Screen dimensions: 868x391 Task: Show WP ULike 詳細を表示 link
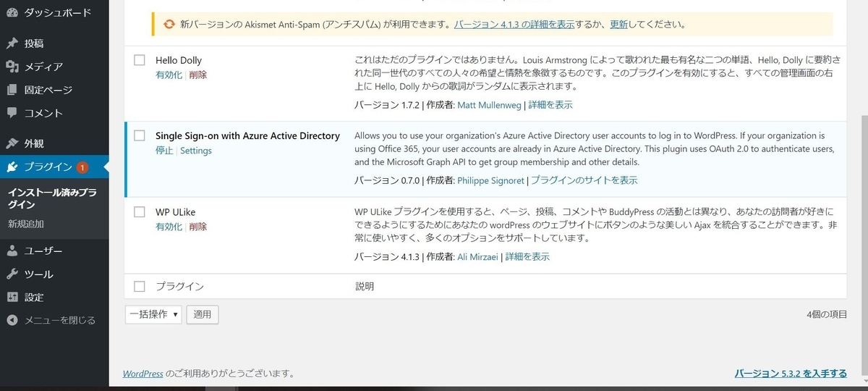click(527, 256)
